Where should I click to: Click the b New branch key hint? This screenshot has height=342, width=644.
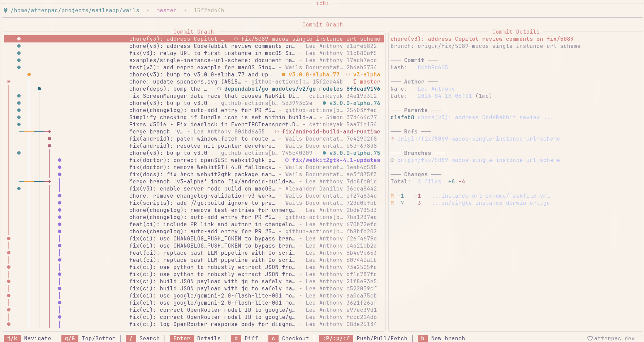[x=441, y=338]
